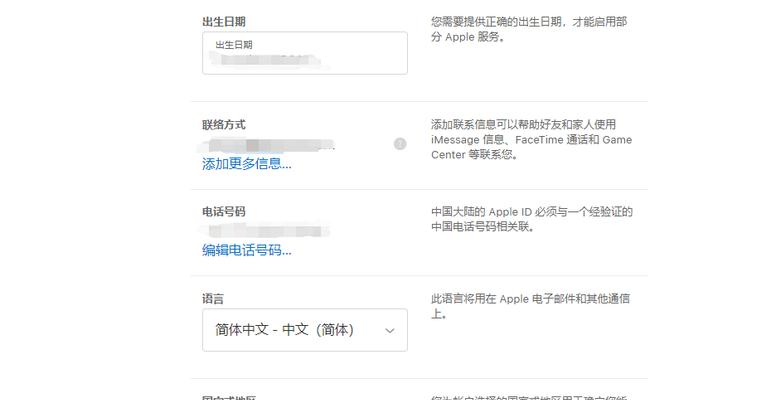Click the partially visible 国家或地区 heading
The image size is (776, 400).
[x=230, y=397]
